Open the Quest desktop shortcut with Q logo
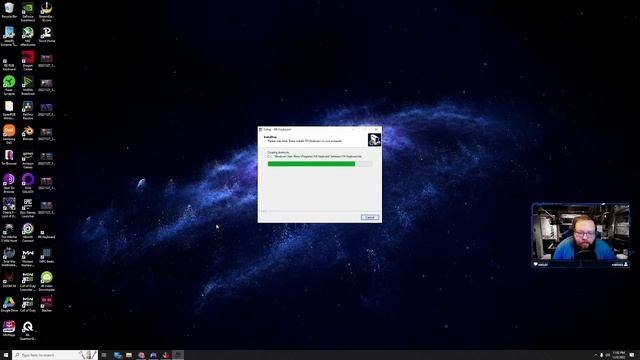 28,330
